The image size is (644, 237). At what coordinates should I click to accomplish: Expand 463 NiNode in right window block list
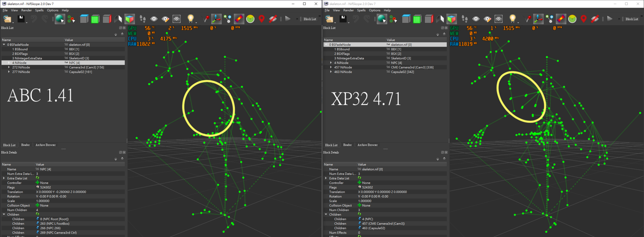pyautogui.click(x=331, y=72)
